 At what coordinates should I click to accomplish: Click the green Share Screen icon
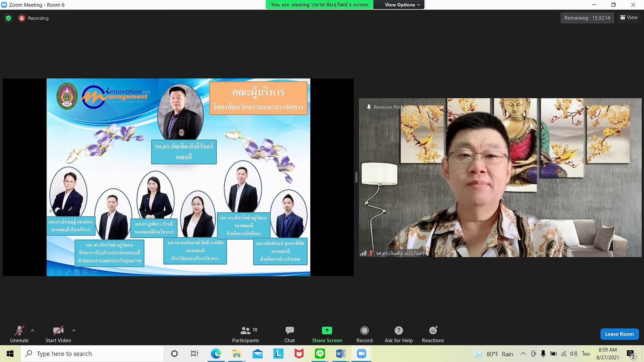pos(327,331)
